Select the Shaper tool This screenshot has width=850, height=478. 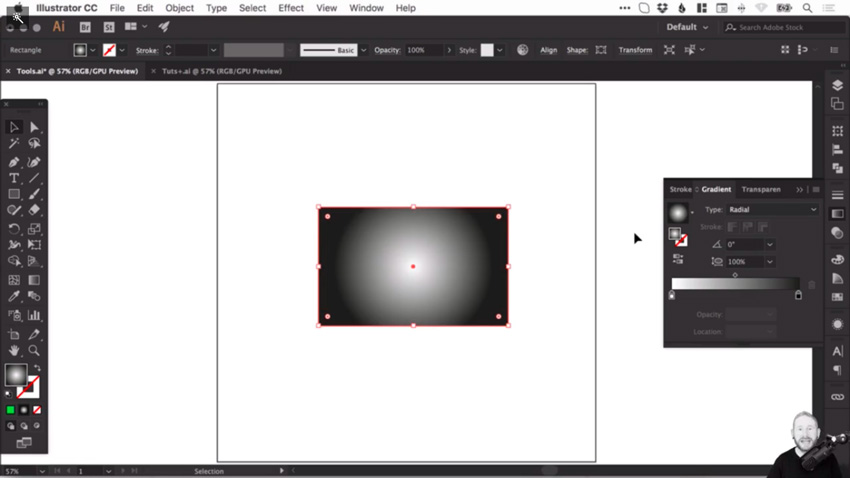click(14, 210)
